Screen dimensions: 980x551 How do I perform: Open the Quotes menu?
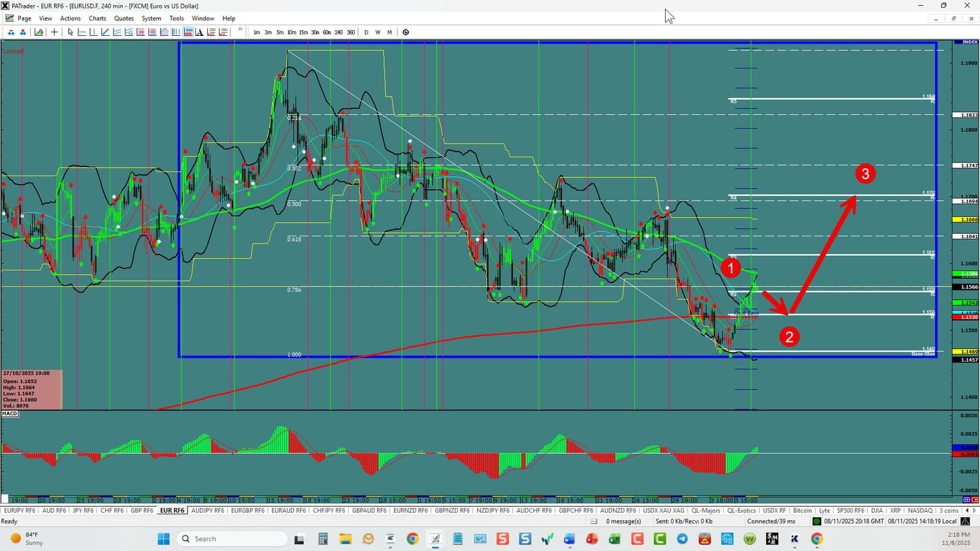[x=123, y=18]
